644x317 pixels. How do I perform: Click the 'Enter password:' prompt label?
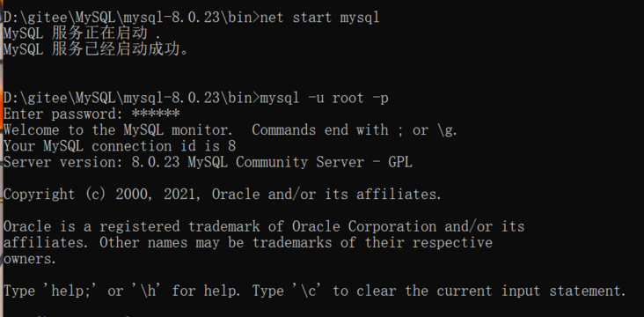pos(62,114)
